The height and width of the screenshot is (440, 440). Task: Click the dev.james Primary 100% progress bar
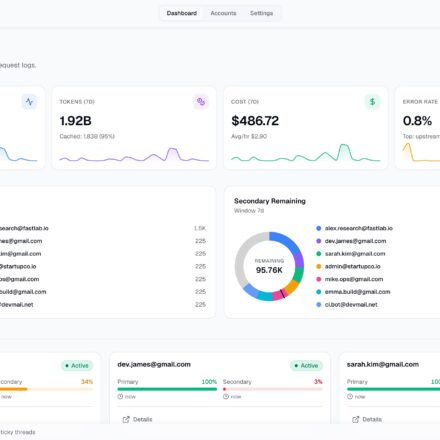point(167,389)
